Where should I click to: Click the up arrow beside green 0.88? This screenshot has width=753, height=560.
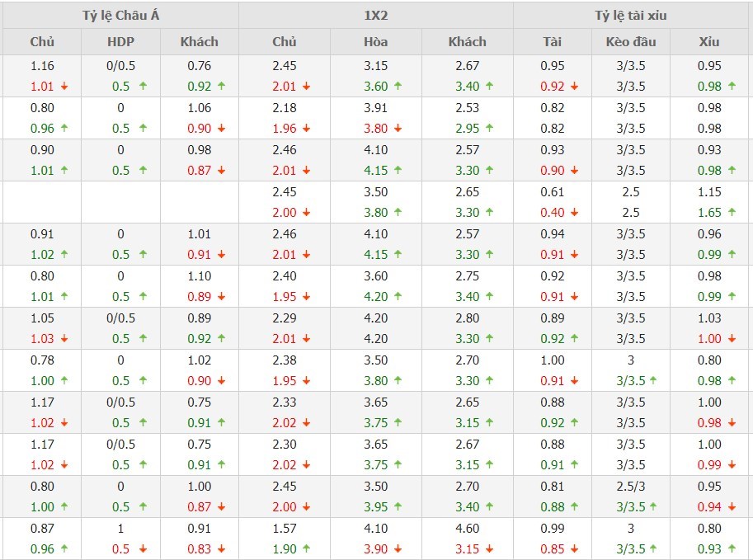click(x=574, y=507)
